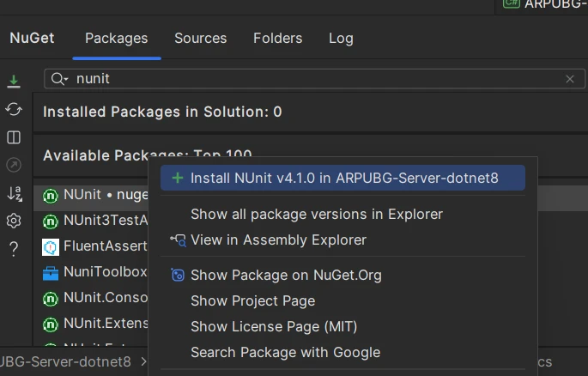Open NuGet settings gear icon
Screen dimensions: 588x376
14,221
